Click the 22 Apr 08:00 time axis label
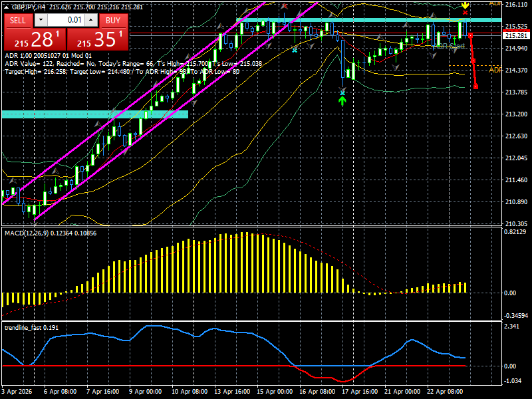532x399 pixels. point(445,392)
